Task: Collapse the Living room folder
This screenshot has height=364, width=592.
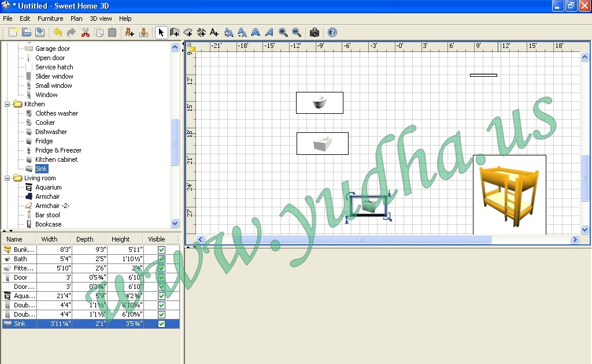Action: click(x=7, y=178)
